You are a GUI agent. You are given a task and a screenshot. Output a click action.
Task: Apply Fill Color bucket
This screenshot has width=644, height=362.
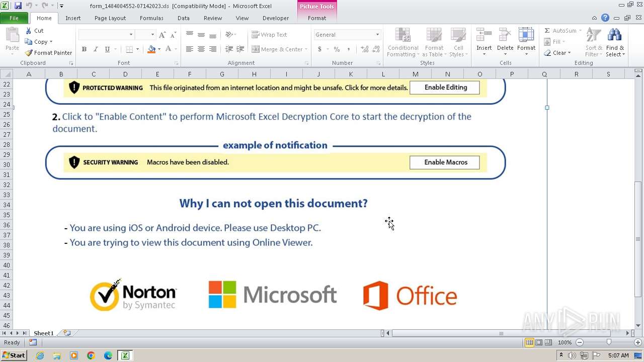(x=151, y=49)
